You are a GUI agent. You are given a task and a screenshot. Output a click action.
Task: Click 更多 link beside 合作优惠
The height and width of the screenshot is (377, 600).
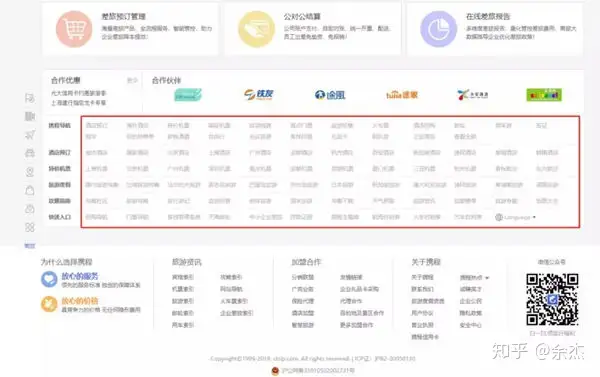132,80
